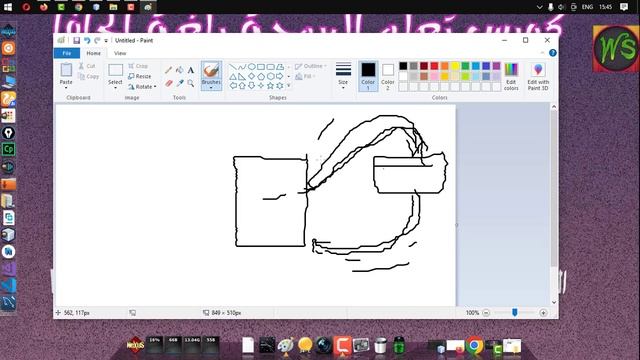Screen dimensions: 640x360
Task: Switch to the View ribbon tab
Action: (x=120, y=53)
